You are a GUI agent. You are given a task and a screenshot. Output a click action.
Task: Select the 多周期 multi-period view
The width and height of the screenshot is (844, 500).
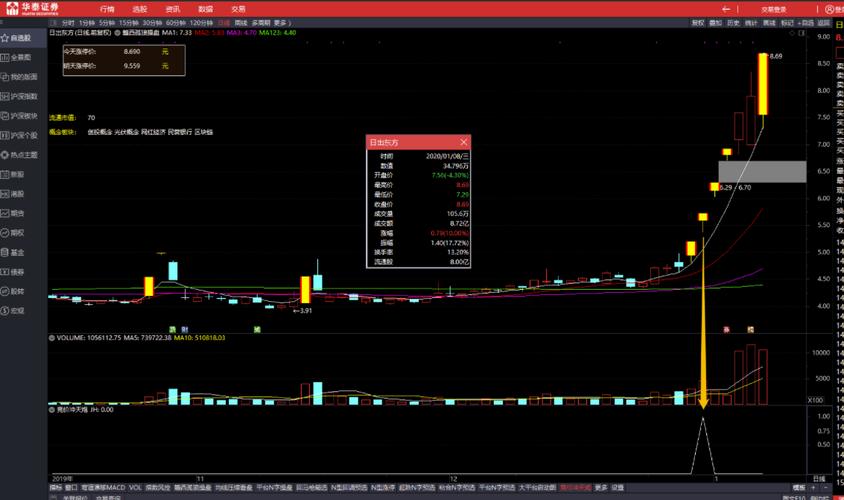pos(261,23)
